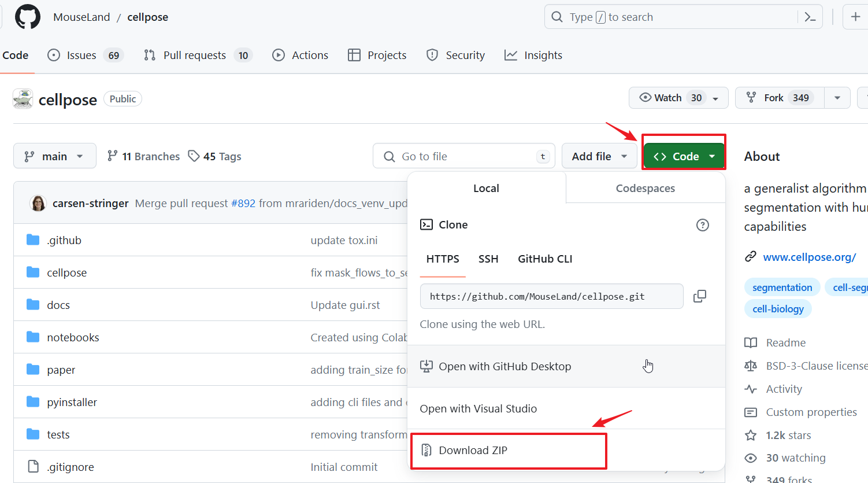Open the Fork options dropdown arrow
The image size is (868, 483).
pyautogui.click(x=837, y=98)
